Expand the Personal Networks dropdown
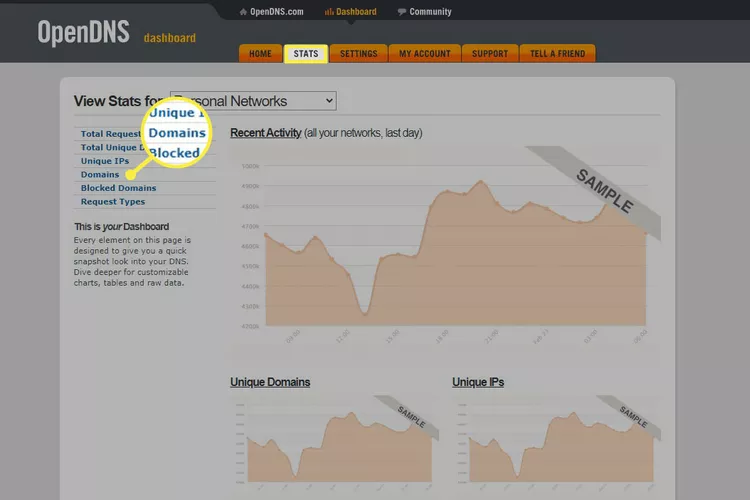This screenshot has height=500, width=750. tap(253, 101)
